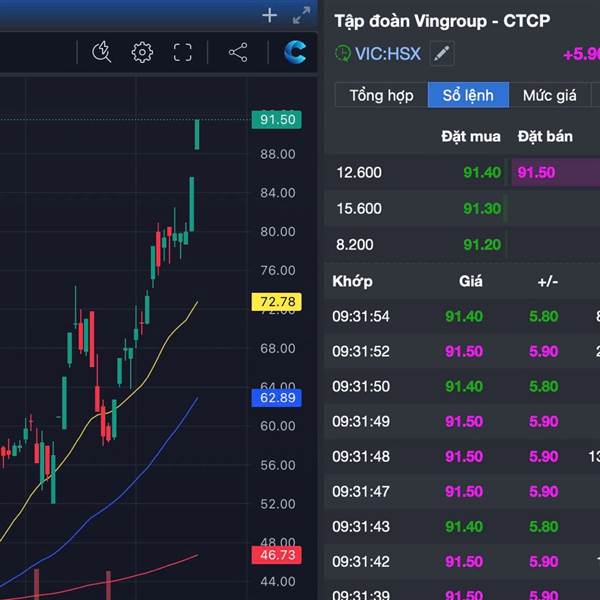
Task: Click the 5.80 change value at 09:31:50
Action: click(543, 386)
